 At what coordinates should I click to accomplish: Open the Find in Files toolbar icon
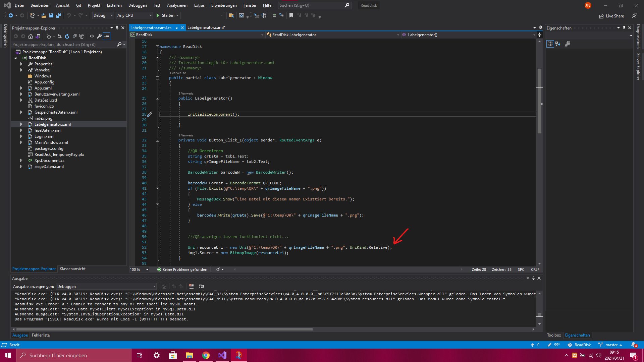click(231, 15)
